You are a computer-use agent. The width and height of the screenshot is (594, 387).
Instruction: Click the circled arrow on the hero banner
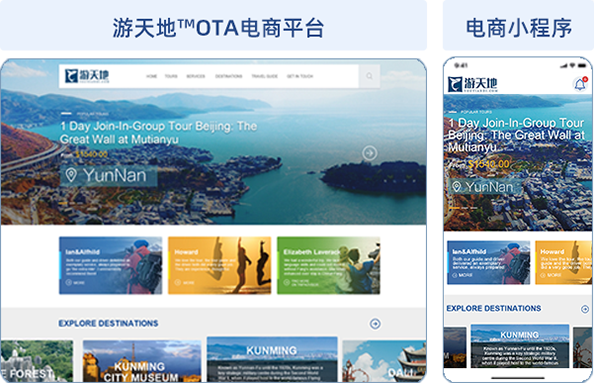tap(369, 153)
